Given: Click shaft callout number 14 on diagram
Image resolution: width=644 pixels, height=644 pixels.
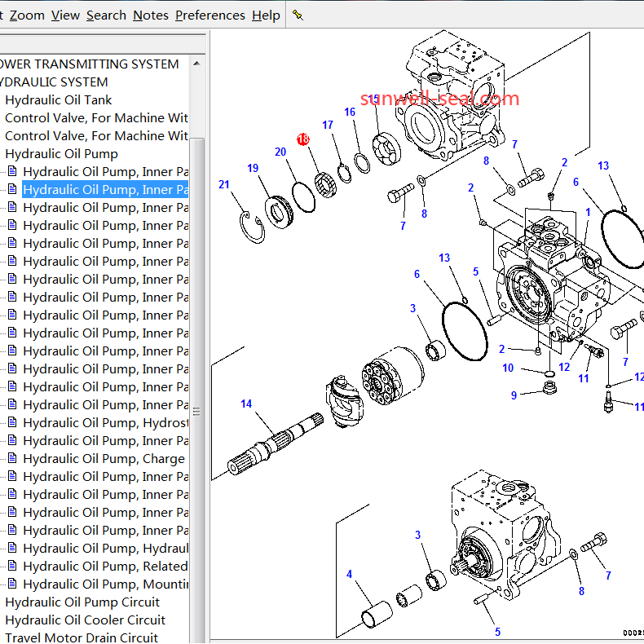Looking at the screenshot, I should 246,404.
